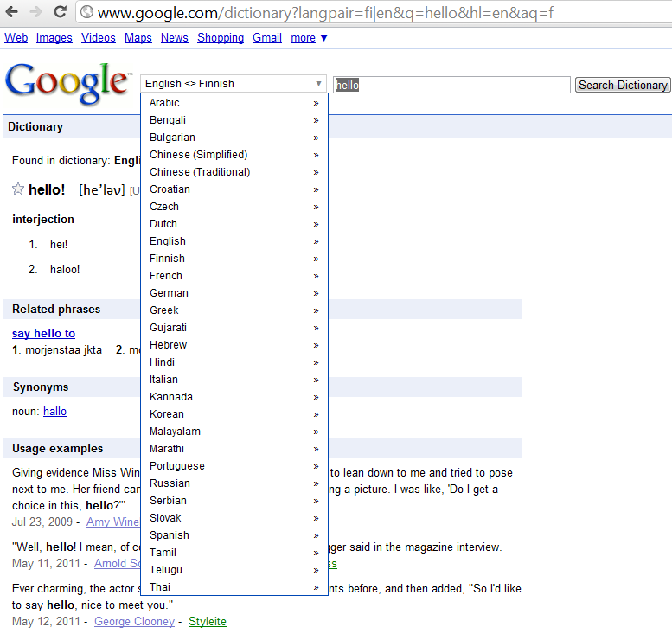Open the Images link
Viewport: 672px width, 640px height.
click(x=54, y=38)
